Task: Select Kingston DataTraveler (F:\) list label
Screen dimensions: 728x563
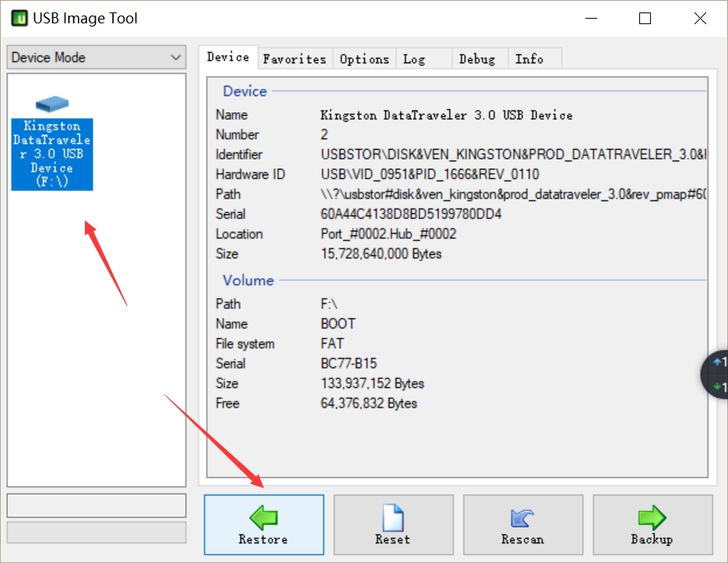Action: [52, 153]
